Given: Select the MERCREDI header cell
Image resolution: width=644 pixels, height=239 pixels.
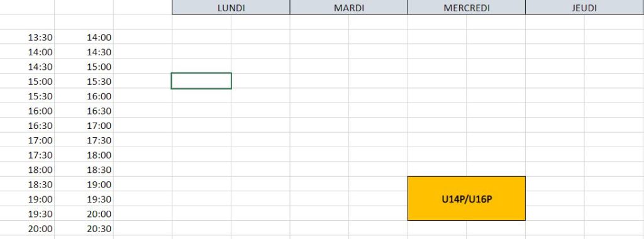Looking at the screenshot, I should [x=466, y=8].
